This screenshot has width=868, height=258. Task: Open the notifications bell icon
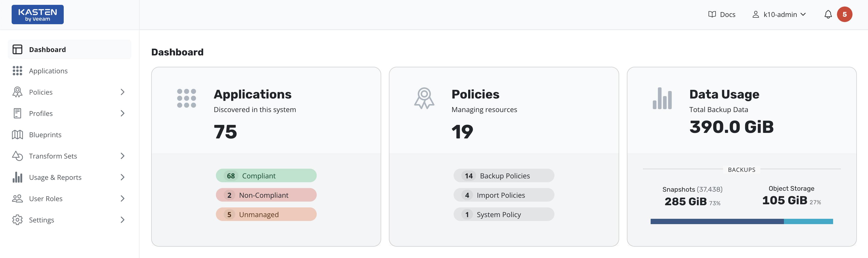pyautogui.click(x=828, y=15)
